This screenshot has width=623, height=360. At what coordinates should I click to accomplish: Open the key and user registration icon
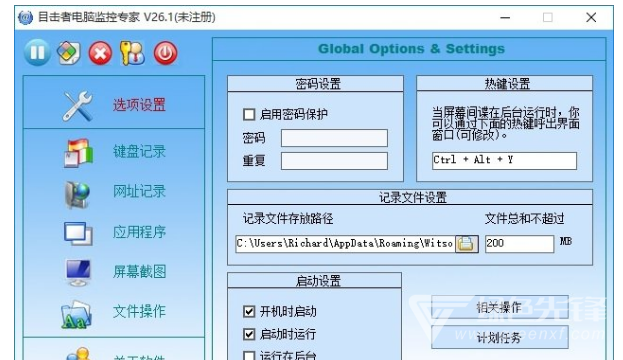point(132,53)
